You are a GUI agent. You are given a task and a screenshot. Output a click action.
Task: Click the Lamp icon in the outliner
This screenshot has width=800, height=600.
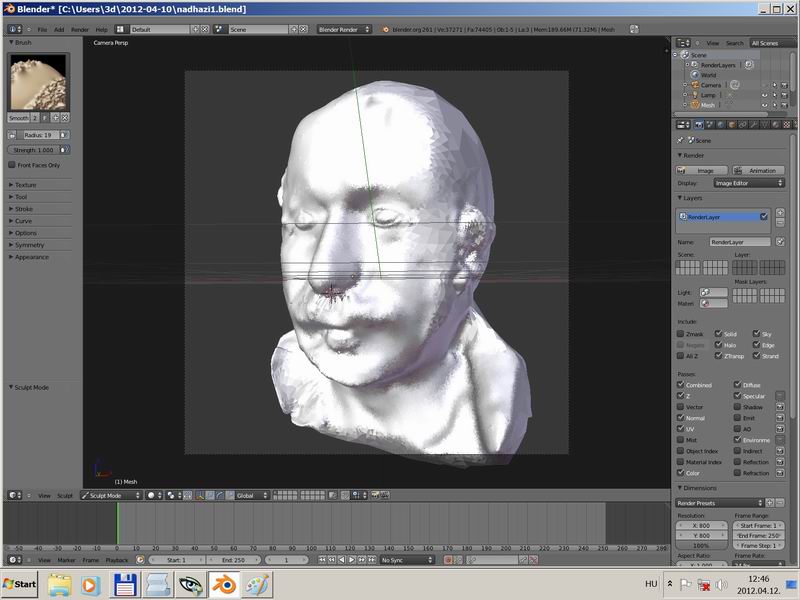click(693, 95)
